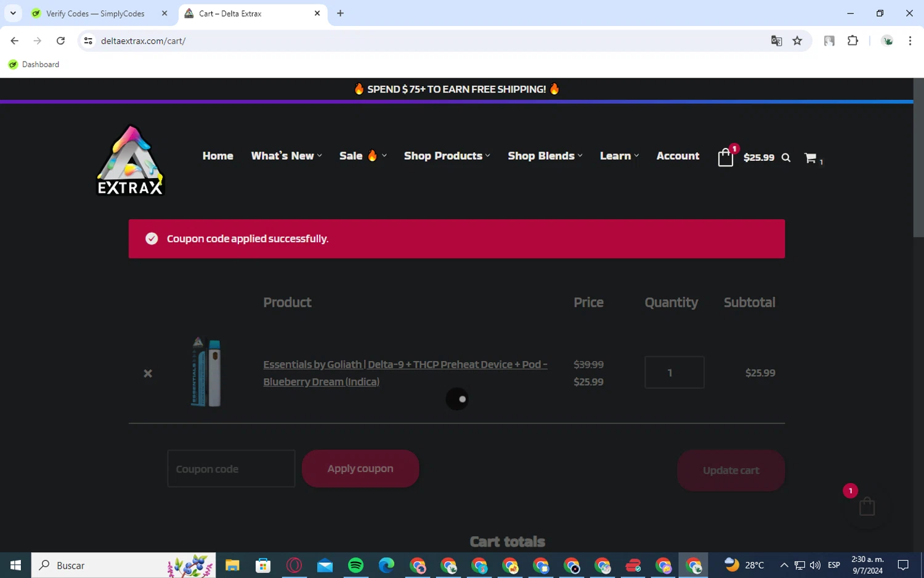The height and width of the screenshot is (578, 924).
Task: Expand the Shop Blends menu
Action: [545, 156]
